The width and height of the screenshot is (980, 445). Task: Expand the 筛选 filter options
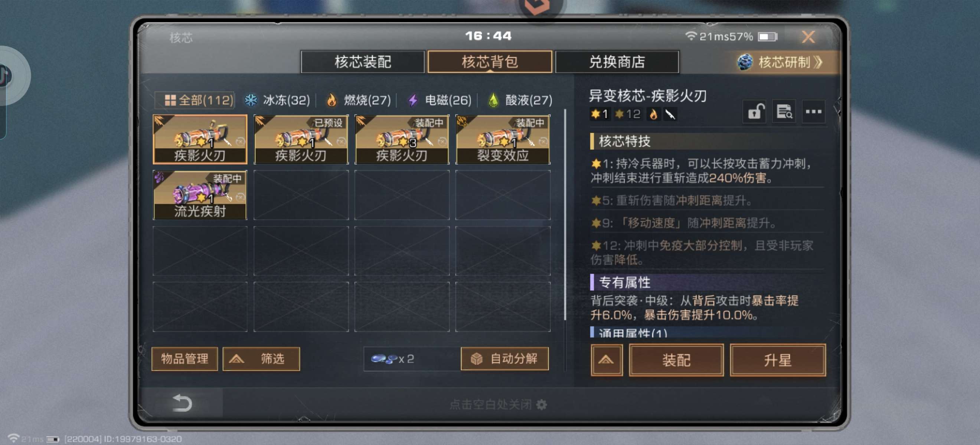(261, 359)
